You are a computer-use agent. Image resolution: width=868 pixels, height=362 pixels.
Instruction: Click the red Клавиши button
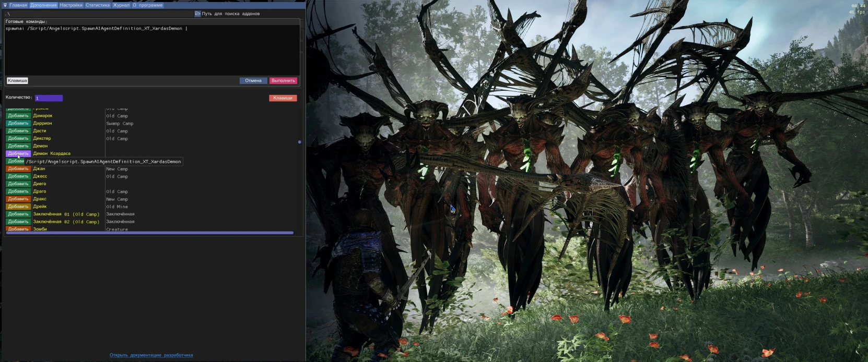(283, 98)
